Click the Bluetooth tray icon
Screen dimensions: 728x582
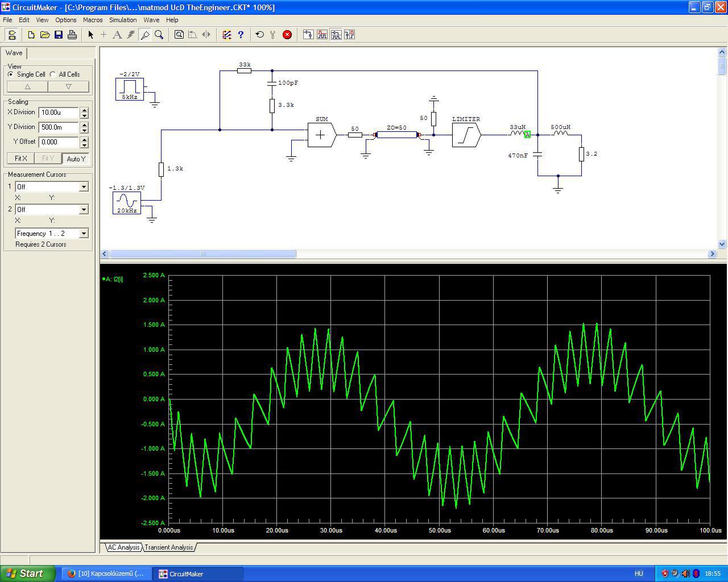tap(696, 573)
